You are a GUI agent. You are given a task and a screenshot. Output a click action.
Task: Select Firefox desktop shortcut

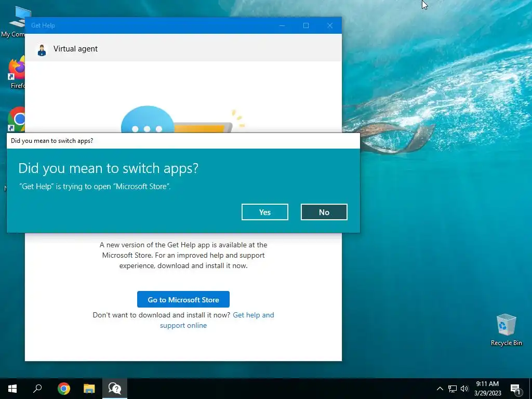pos(16,73)
